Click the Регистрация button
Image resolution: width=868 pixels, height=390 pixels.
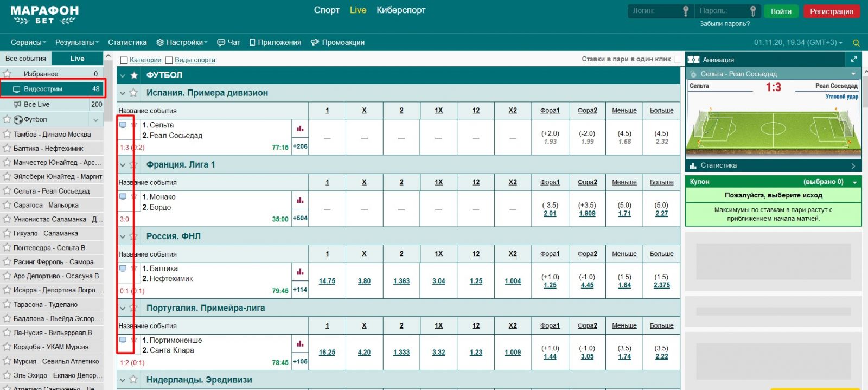(831, 11)
